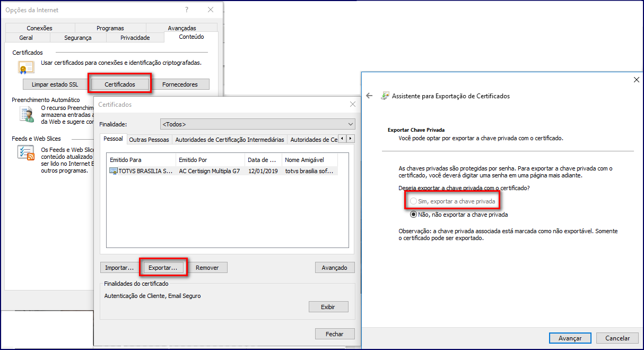Sort by the 'Data de ...' column header
The height and width of the screenshot is (350, 644).
pyautogui.click(x=264, y=159)
